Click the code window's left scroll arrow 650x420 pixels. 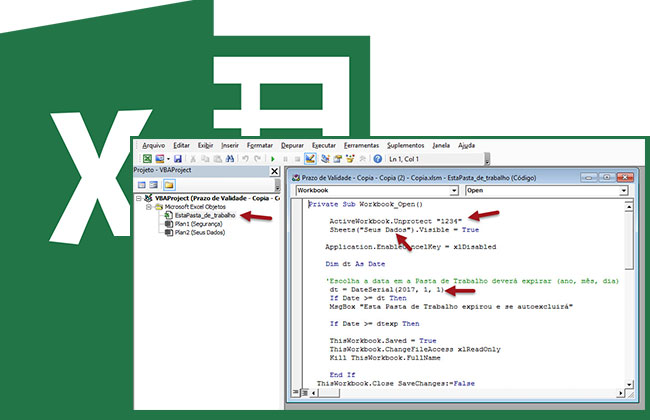314,393
